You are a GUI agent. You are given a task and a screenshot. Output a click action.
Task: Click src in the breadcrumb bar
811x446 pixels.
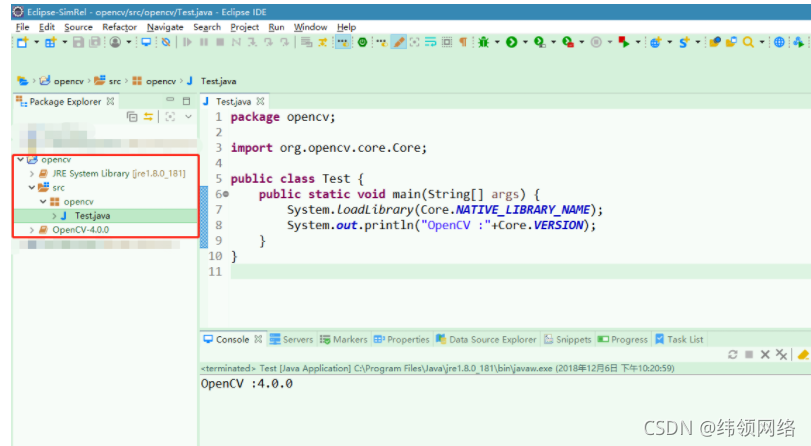coord(114,81)
